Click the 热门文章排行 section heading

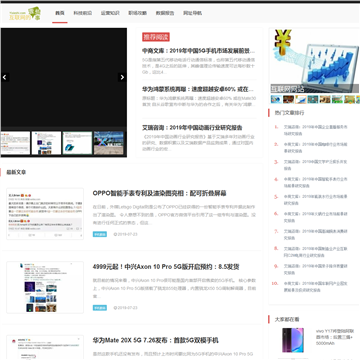tap(289, 113)
